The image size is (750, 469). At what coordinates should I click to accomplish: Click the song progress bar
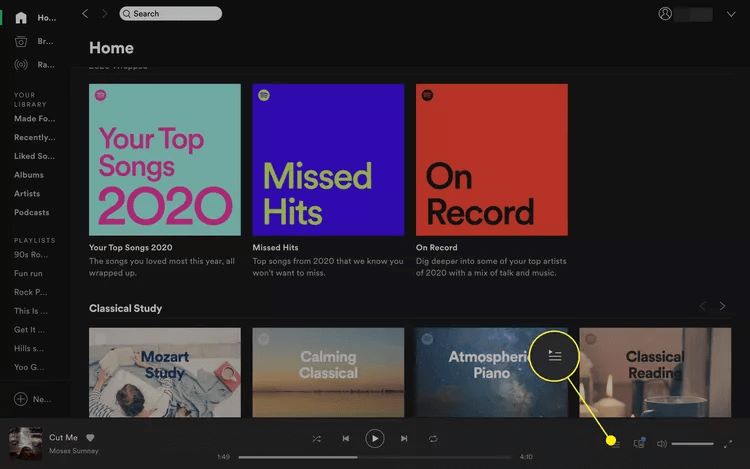(375, 457)
